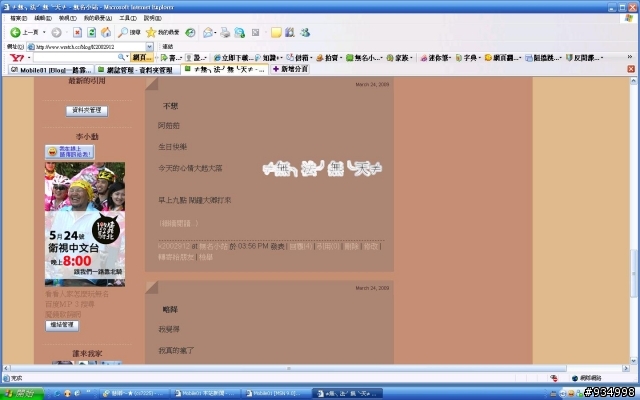This screenshot has width=640, height=400.
Task: Open the 編輯 (Edit) menu
Action: coord(43,18)
